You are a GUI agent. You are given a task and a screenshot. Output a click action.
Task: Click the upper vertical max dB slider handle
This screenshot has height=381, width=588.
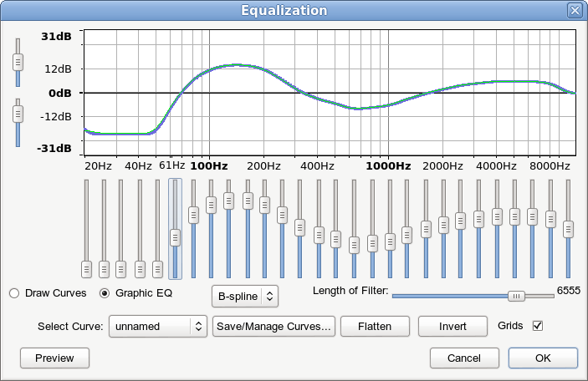click(18, 62)
